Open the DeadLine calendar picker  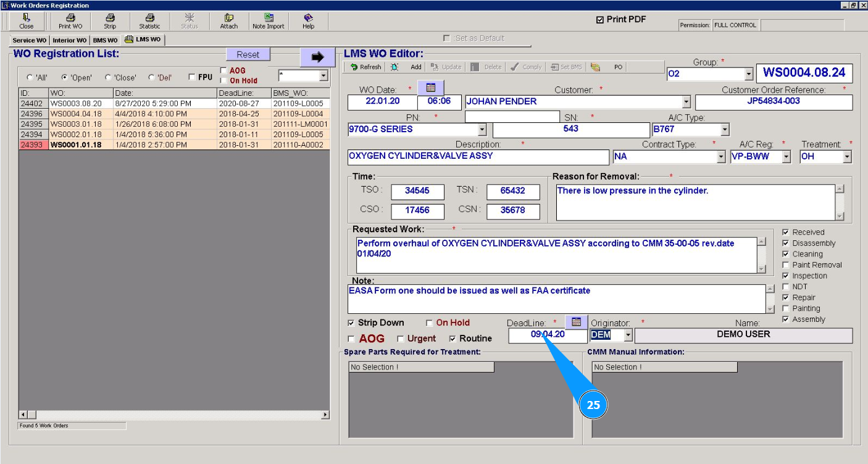pos(577,322)
